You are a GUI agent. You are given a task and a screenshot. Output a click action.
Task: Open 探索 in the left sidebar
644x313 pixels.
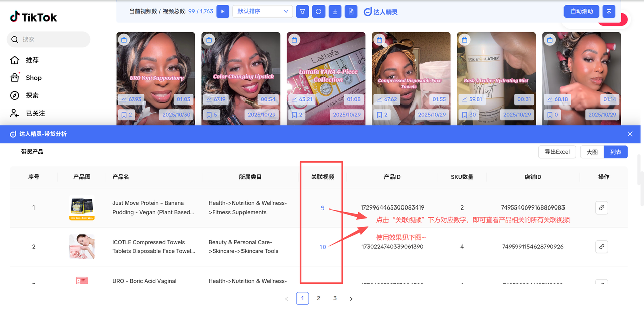[32, 95]
